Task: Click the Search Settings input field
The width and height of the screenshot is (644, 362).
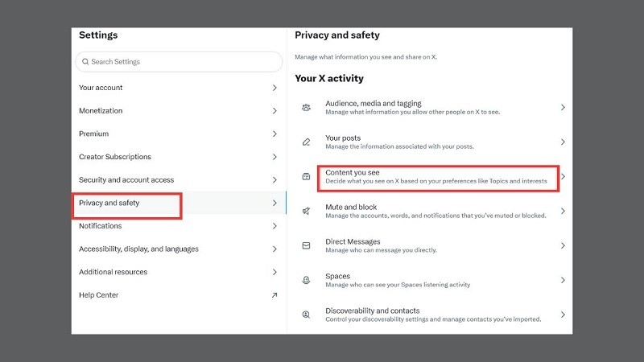Action: (181, 62)
